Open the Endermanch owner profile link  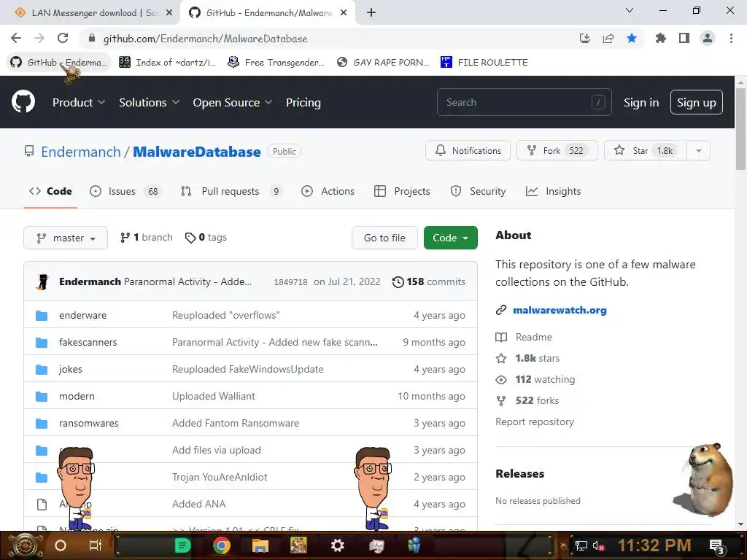click(80, 152)
